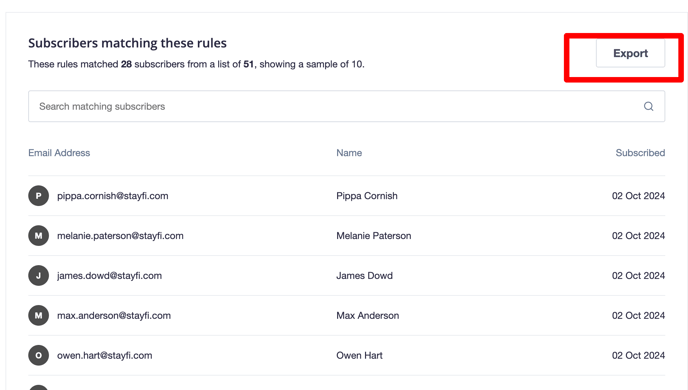
Task: Click the name James Dowd
Action: (365, 276)
